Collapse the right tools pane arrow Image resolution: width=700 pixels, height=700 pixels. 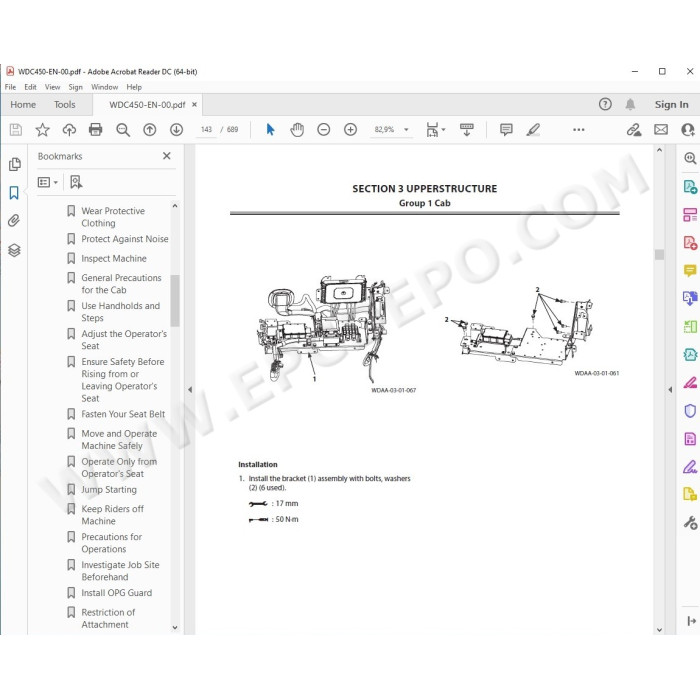click(670, 389)
